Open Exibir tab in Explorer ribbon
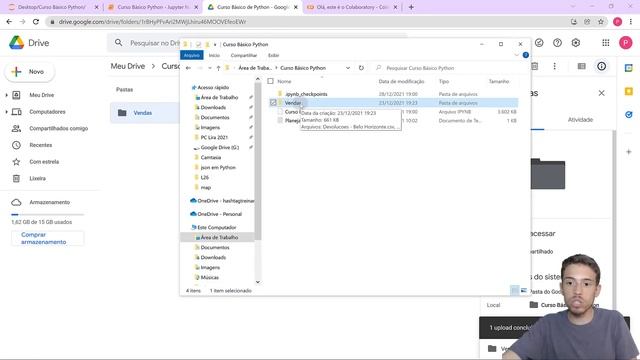Viewport: 640px width, 360px height. (x=273, y=55)
